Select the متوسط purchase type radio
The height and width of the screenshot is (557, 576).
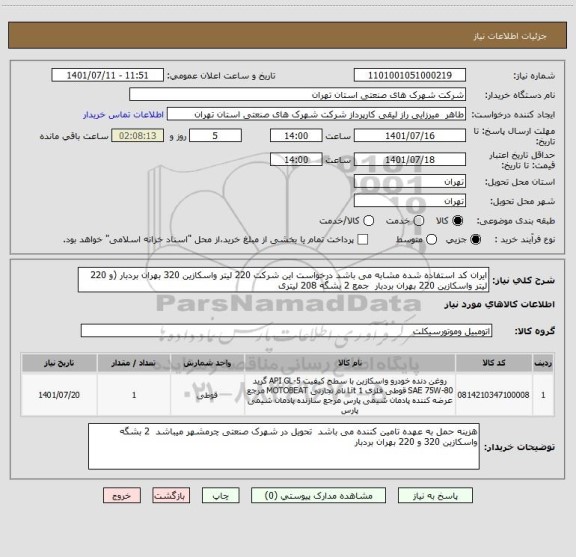(x=431, y=240)
